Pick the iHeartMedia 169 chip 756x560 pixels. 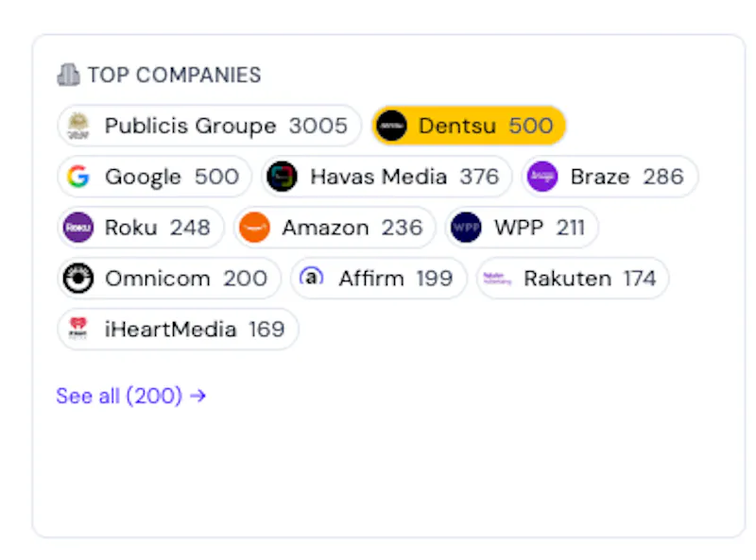pyautogui.click(x=178, y=329)
